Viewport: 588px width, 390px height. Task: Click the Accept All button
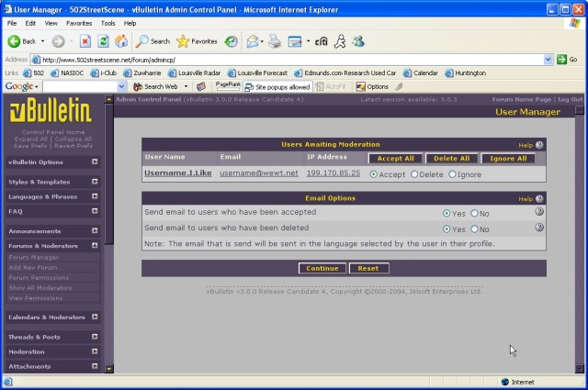pyautogui.click(x=395, y=159)
